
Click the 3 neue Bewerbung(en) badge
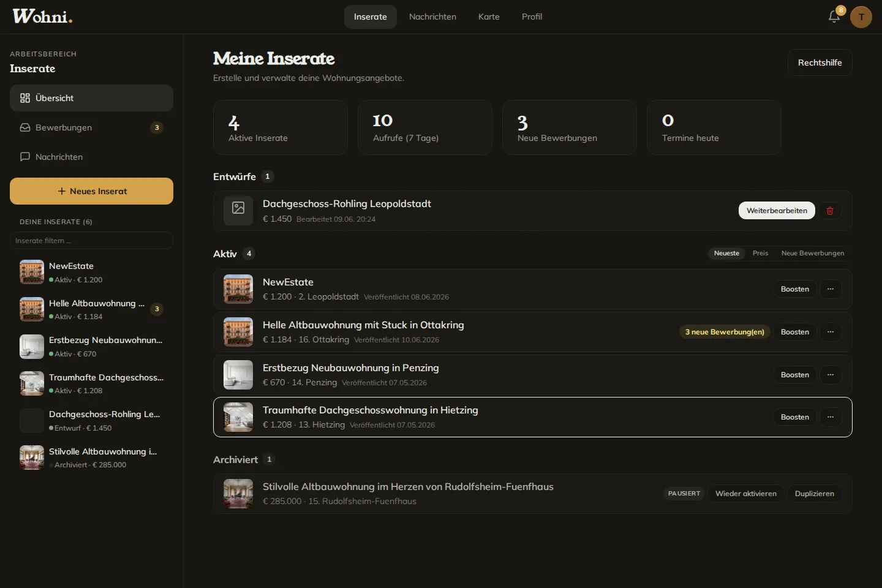point(725,332)
